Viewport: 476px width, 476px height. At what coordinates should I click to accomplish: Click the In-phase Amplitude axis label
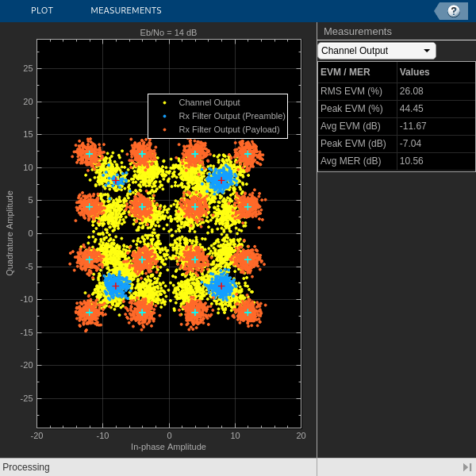(168, 447)
